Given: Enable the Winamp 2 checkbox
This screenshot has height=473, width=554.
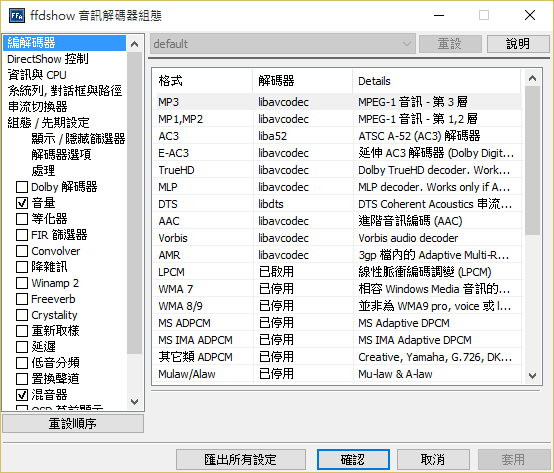Looking at the screenshot, I should (x=22, y=283).
